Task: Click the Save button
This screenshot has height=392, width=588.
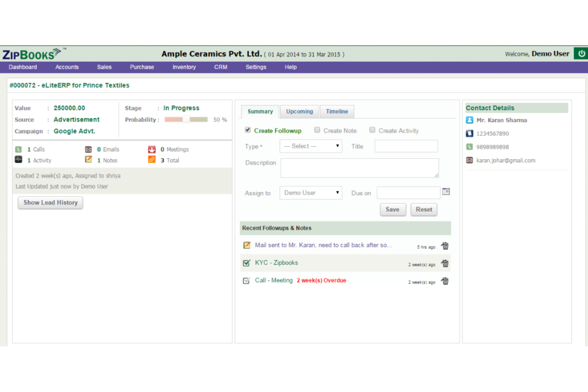Action: coord(393,210)
